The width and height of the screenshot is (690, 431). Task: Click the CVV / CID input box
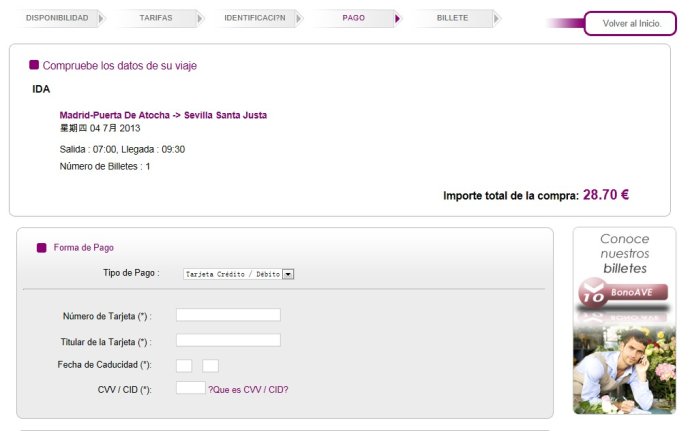tap(191, 387)
